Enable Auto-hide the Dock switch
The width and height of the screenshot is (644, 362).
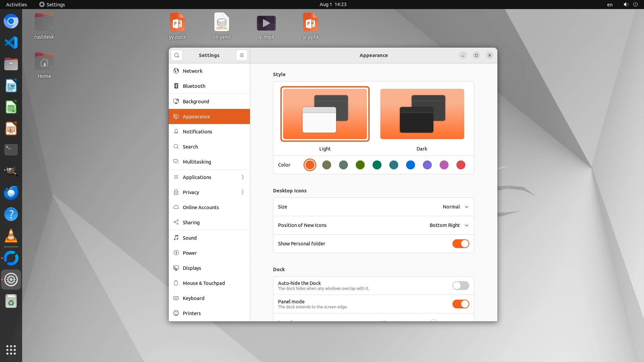461,286
